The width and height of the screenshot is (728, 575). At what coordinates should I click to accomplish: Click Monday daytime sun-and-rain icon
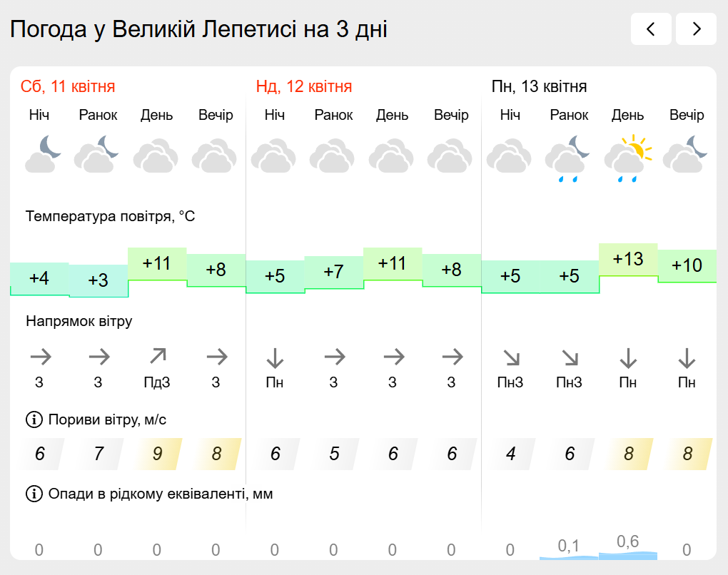coord(628,158)
